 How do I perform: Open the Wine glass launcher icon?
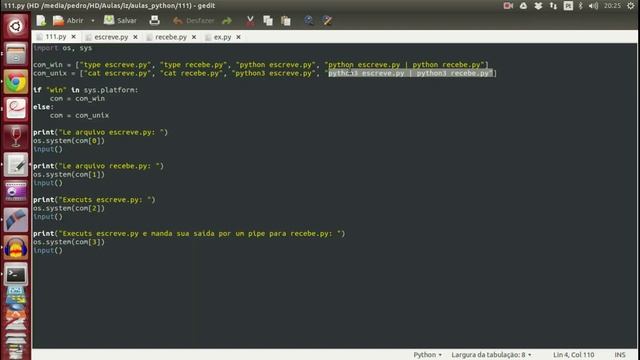(16, 137)
